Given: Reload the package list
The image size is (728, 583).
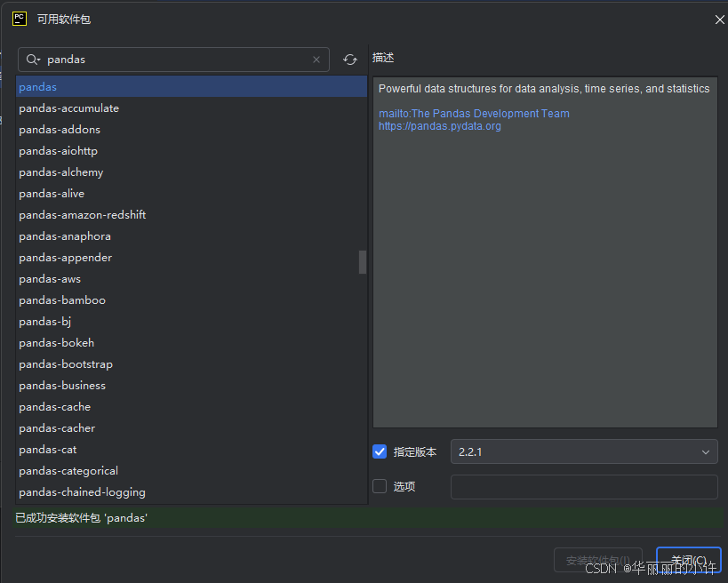Looking at the screenshot, I should 350,60.
